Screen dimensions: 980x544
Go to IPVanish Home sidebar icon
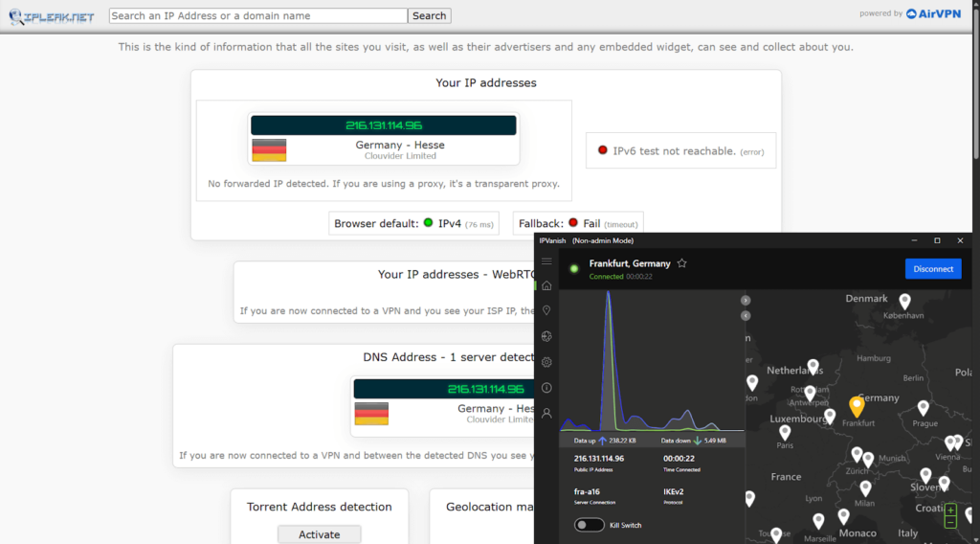(546, 285)
